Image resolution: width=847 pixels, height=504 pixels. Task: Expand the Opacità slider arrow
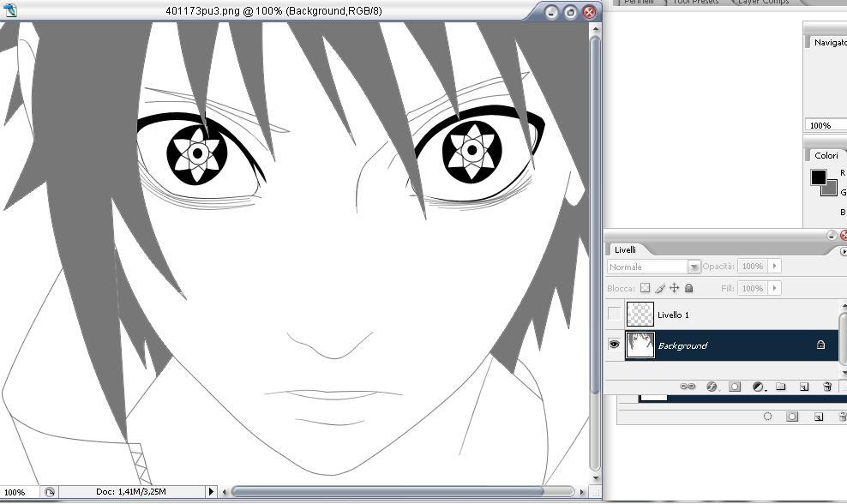(775, 267)
